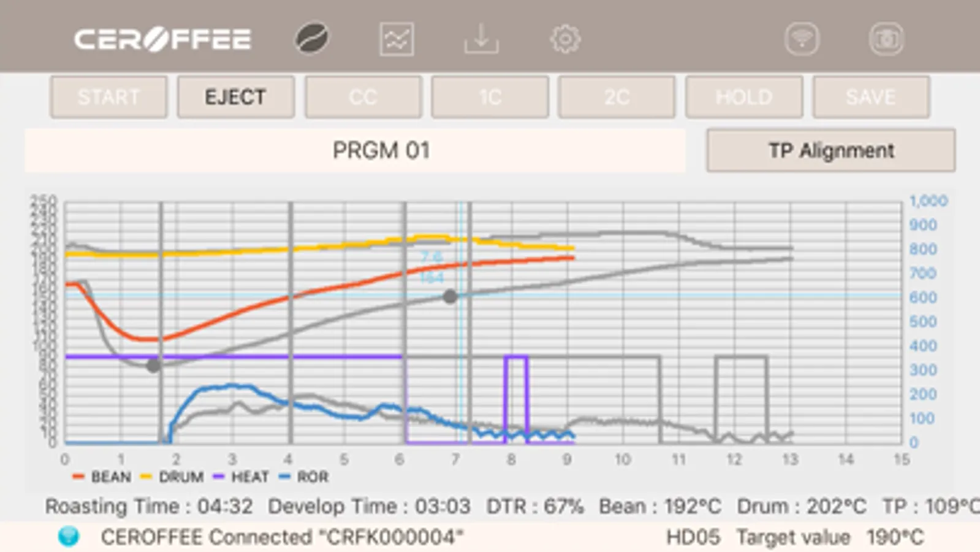The height and width of the screenshot is (552, 980).
Task: Click the Bean 192°C readout
Action: [660, 506]
